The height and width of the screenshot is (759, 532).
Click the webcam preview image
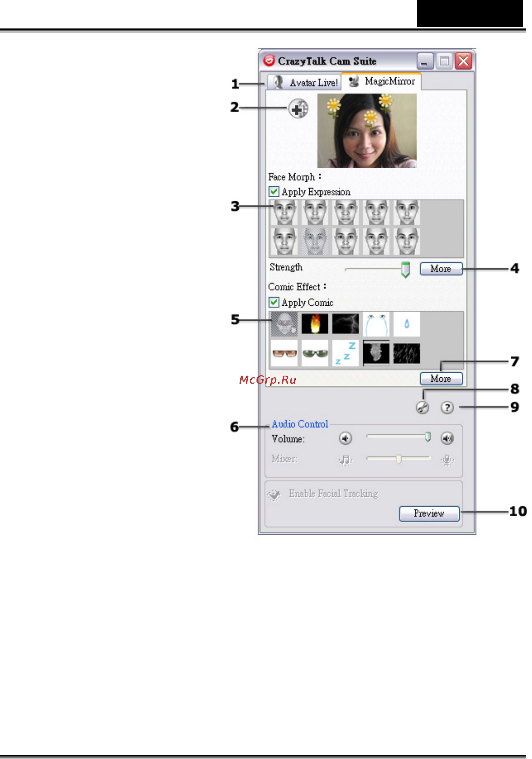[x=367, y=131]
